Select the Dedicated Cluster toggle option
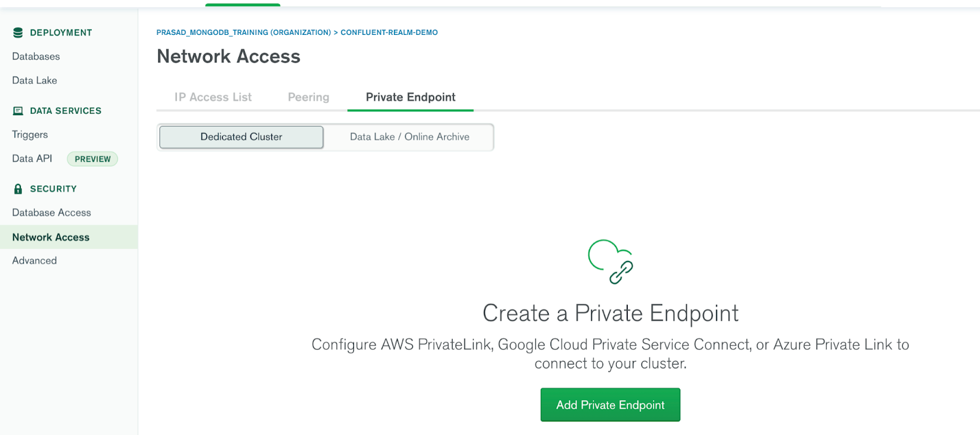 click(241, 137)
